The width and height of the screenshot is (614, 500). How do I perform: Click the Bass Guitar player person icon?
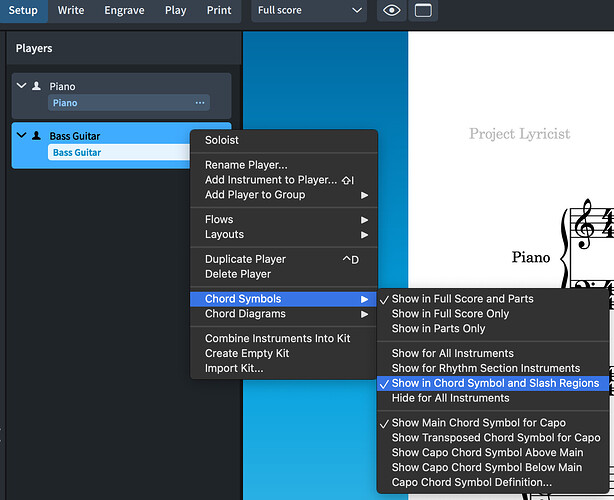click(x=36, y=135)
